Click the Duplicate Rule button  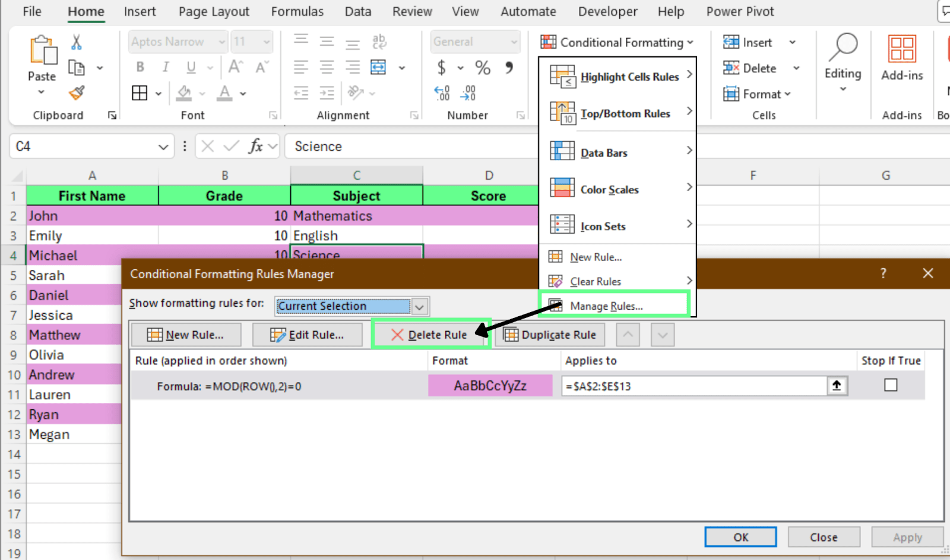click(x=550, y=335)
